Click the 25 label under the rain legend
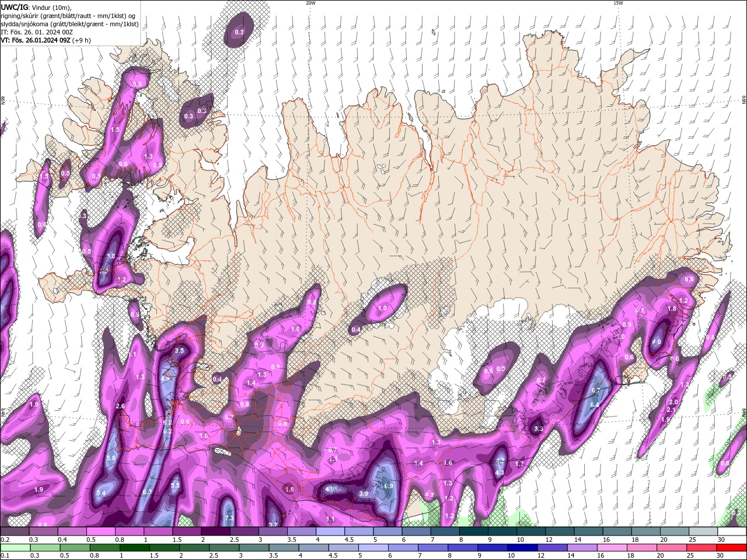The image size is (747, 560). (x=691, y=555)
